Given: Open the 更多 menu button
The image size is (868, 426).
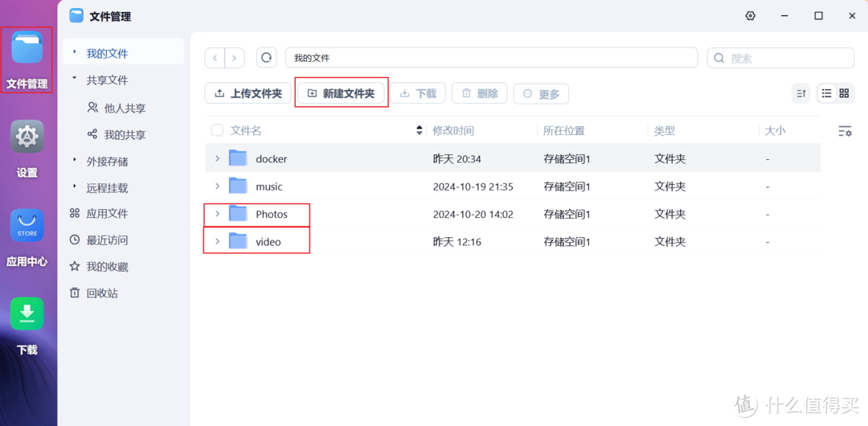Looking at the screenshot, I should point(541,94).
